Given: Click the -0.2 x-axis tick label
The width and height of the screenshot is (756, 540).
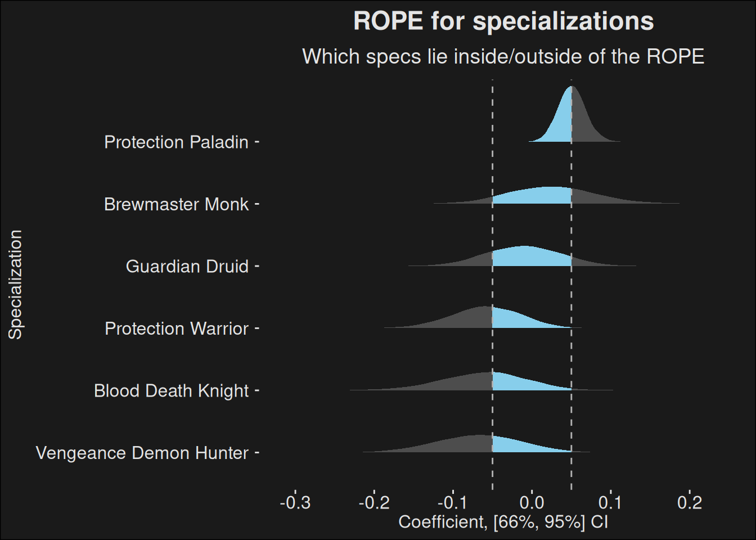Looking at the screenshot, I should click(374, 502).
